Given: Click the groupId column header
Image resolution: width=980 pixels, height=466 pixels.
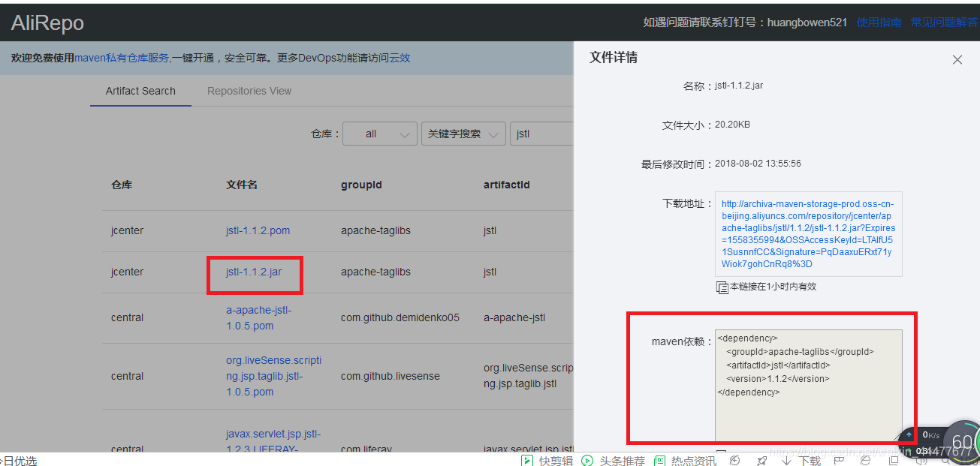Looking at the screenshot, I should (361, 185).
